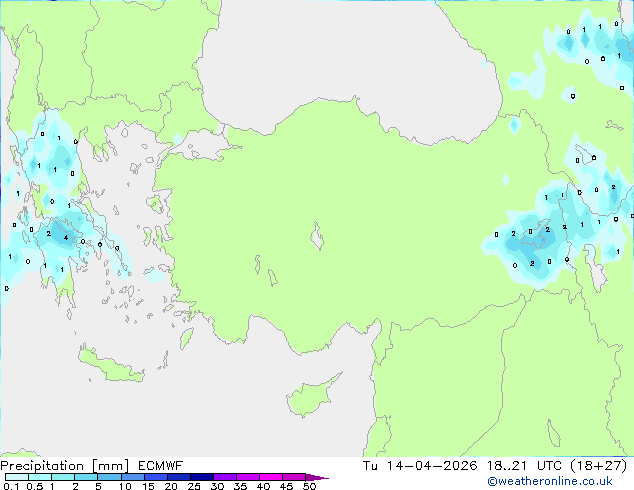The image size is (634, 490).
Task: Click the 'Precipitation' title word
Action: (x=42, y=466)
